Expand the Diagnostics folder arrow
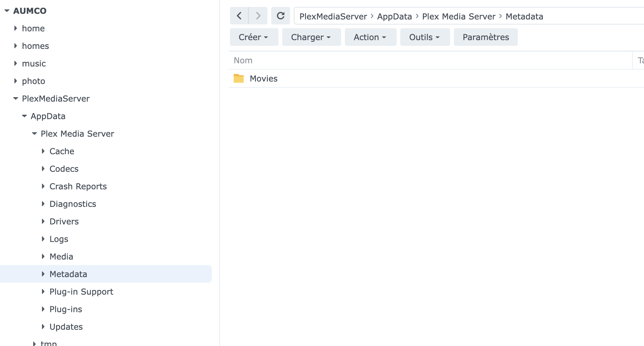Screen dimensions: 644x346 tap(43, 204)
